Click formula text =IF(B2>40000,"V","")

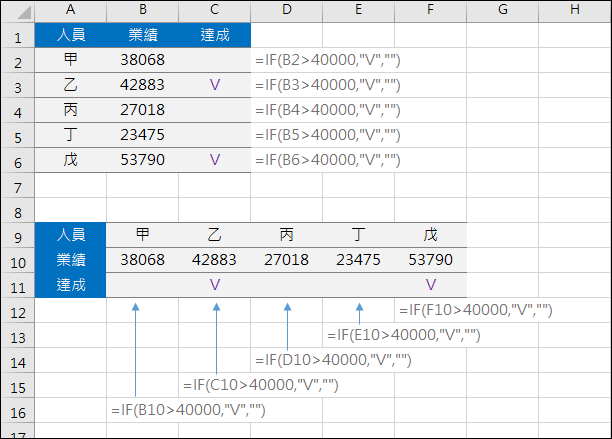[x=328, y=60]
